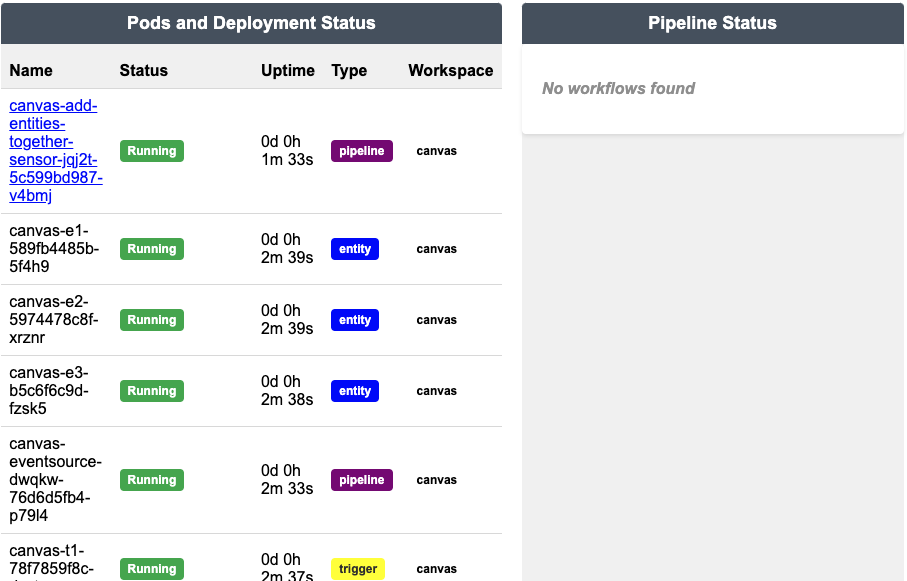Click entity type badge in canvas-e2 row
This screenshot has height=581, width=907.
tap(355, 320)
